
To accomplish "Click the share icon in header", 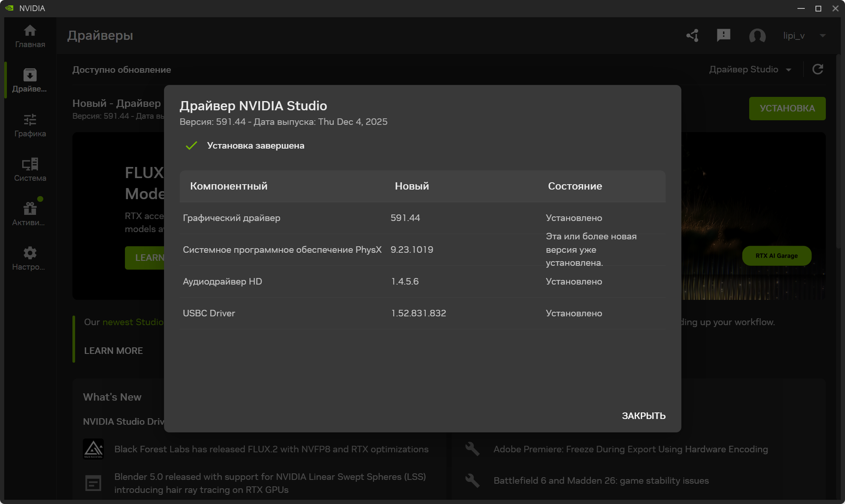I will (692, 36).
